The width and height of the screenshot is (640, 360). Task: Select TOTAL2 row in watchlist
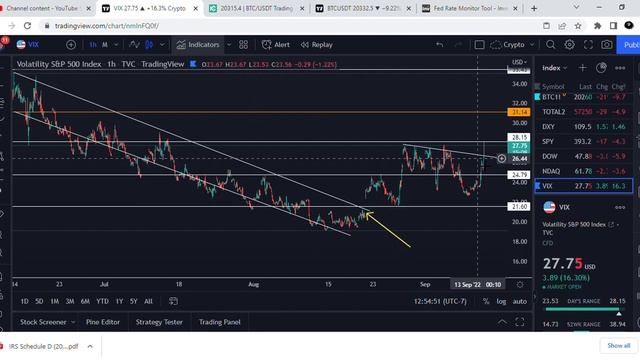coord(584,112)
